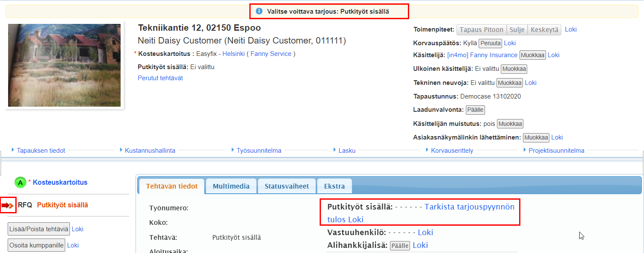
Task: Open Tarkista tarjouspyynnön tulos link
Action: click(x=469, y=207)
